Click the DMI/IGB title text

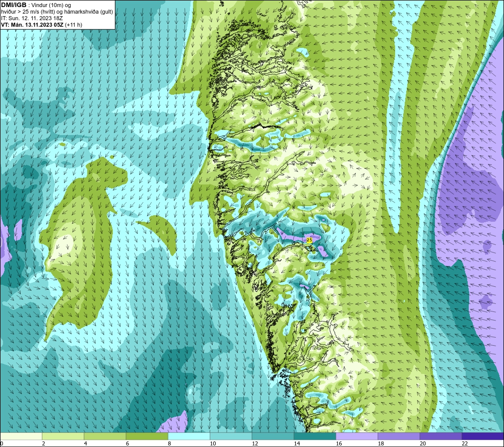pyautogui.click(x=14, y=5)
